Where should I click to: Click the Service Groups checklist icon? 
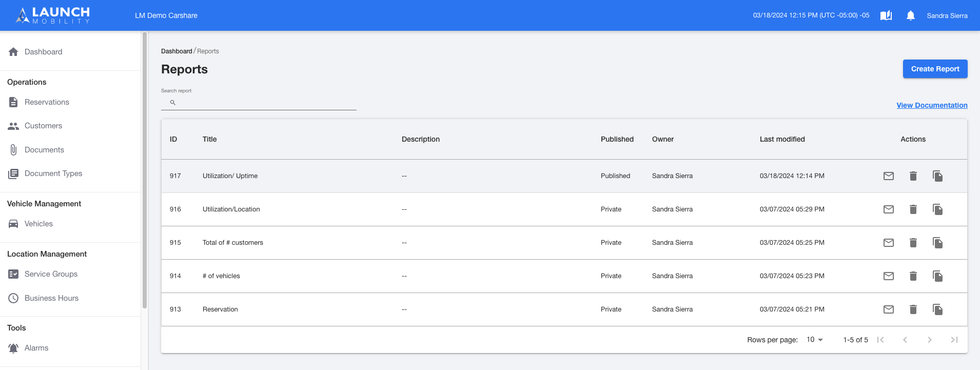tap(13, 274)
